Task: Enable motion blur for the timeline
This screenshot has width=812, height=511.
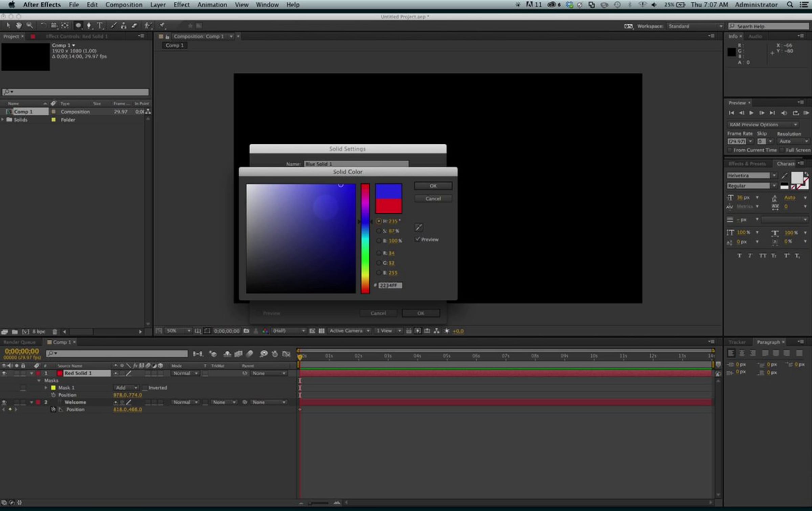Action: (250, 354)
